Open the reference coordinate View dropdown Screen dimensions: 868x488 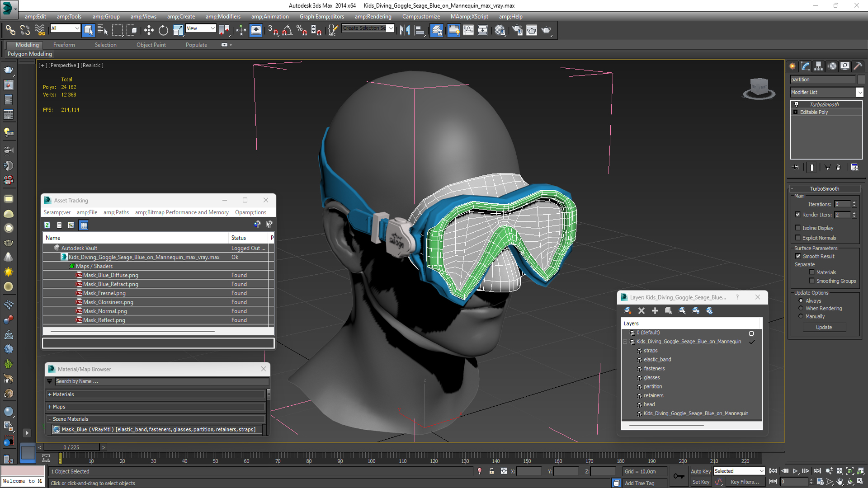click(x=201, y=28)
